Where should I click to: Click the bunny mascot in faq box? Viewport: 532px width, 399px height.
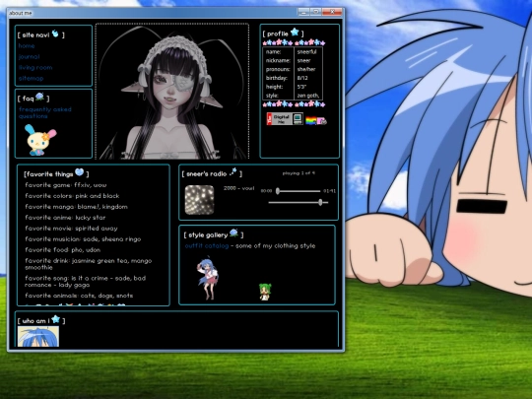[x=40, y=140]
